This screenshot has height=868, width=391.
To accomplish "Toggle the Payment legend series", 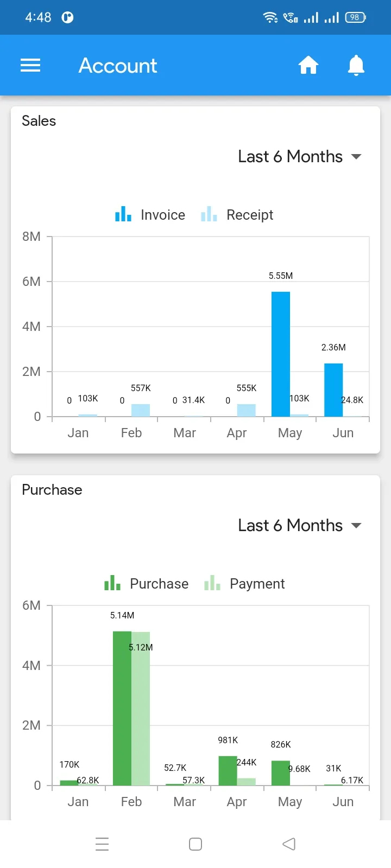I will coord(244,584).
